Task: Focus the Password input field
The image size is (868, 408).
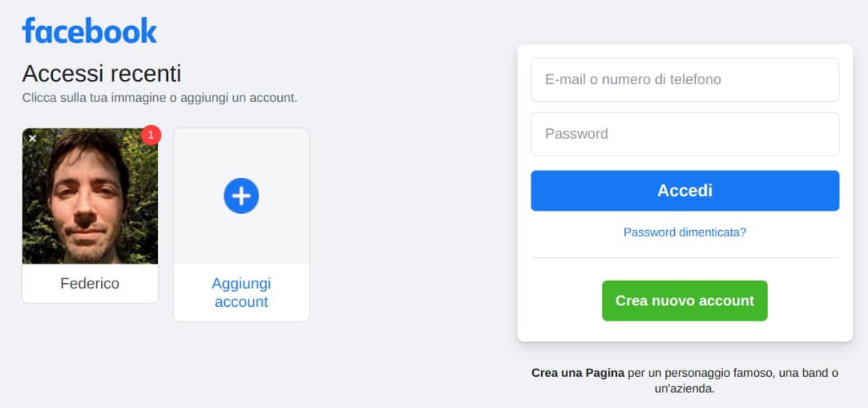Action: [685, 134]
